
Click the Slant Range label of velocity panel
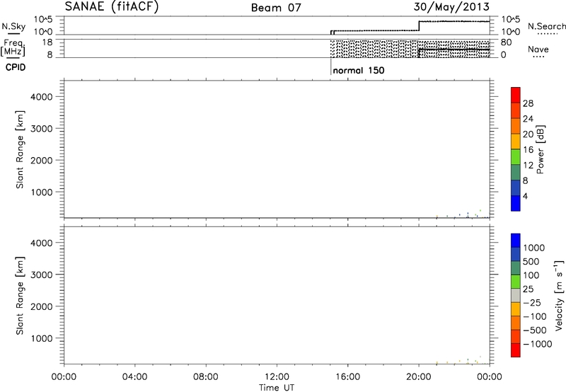(x=20, y=296)
